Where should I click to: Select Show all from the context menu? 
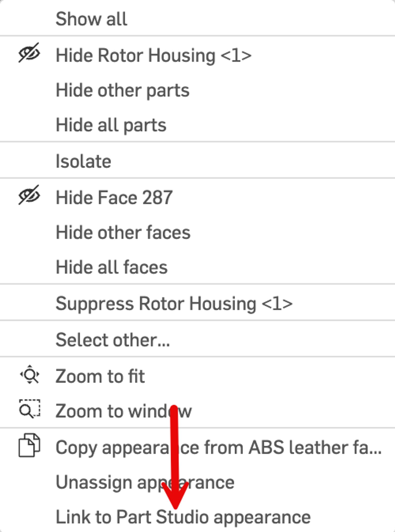coord(91,19)
